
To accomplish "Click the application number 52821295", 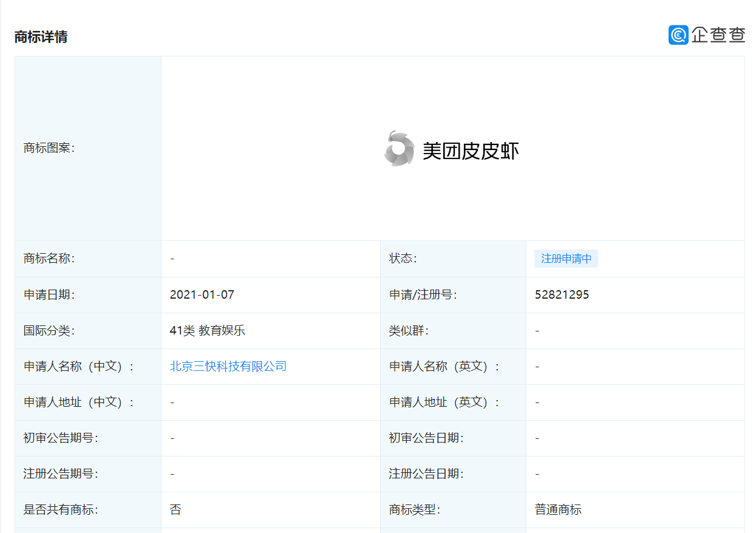I will pyautogui.click(x=562, y=295).
